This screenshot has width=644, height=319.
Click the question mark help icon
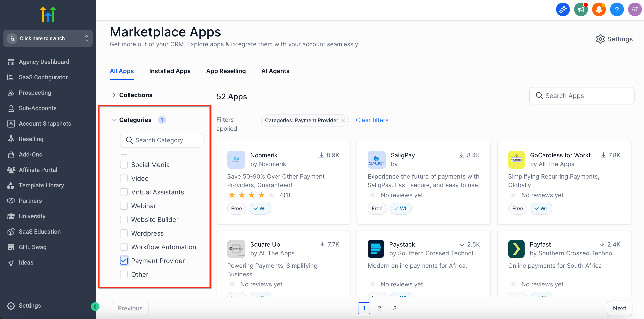(617, 9)
